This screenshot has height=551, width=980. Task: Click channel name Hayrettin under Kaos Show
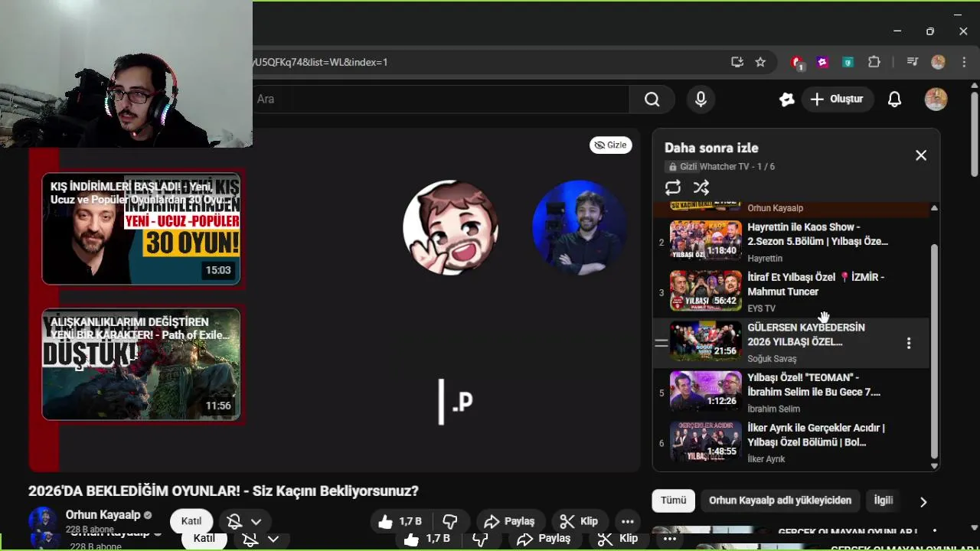click(x=765, y=259)
